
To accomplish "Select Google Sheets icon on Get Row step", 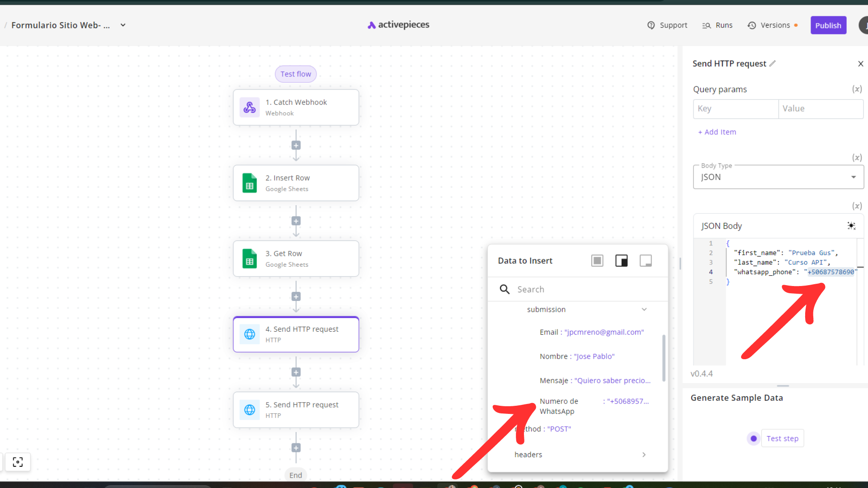I will click(250, 259).
